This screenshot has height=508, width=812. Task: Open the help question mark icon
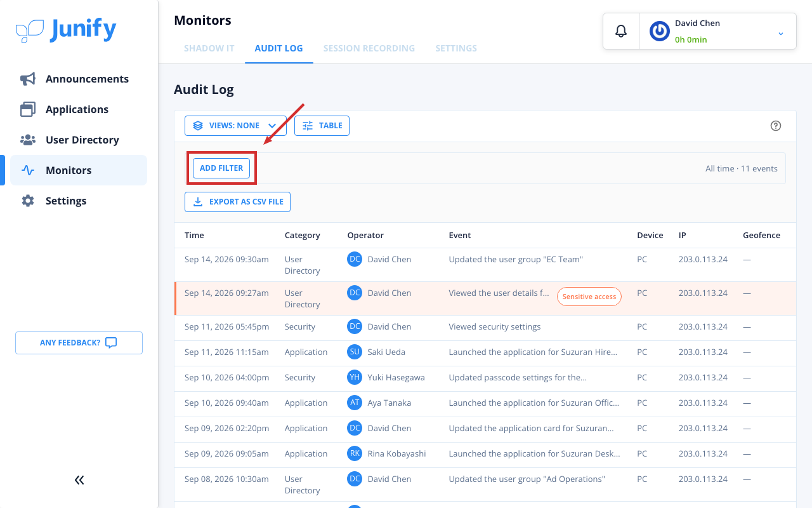click(775, 126)
